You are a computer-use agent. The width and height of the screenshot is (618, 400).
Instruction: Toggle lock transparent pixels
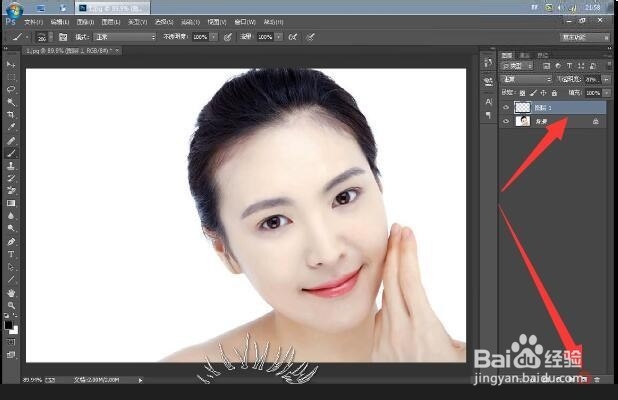[522, 93]
